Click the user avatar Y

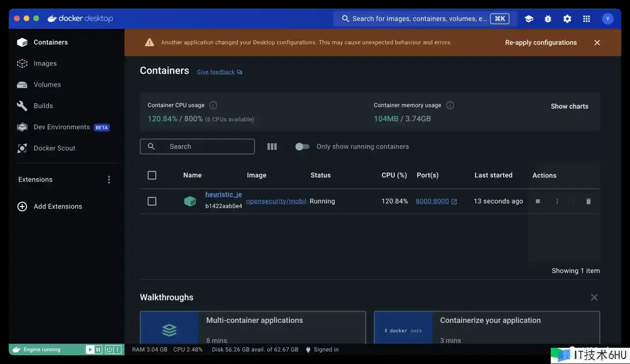[607, 19]
